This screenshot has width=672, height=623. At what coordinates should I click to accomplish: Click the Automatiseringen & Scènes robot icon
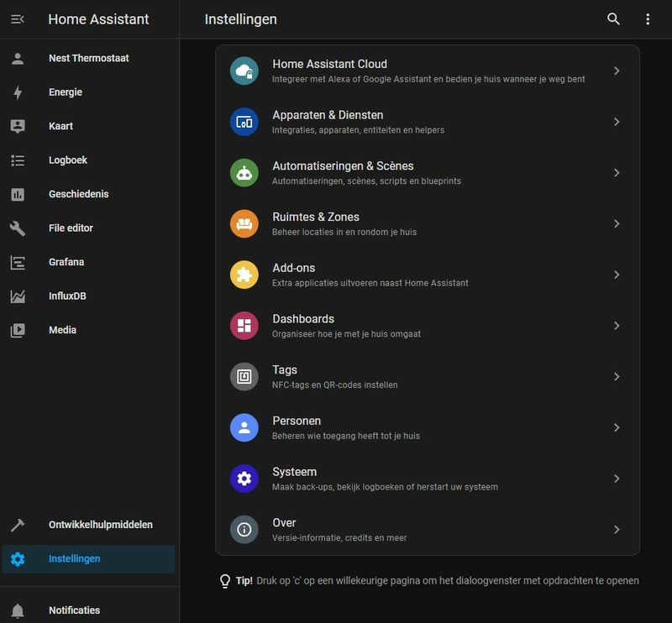(x=244, y=173)
